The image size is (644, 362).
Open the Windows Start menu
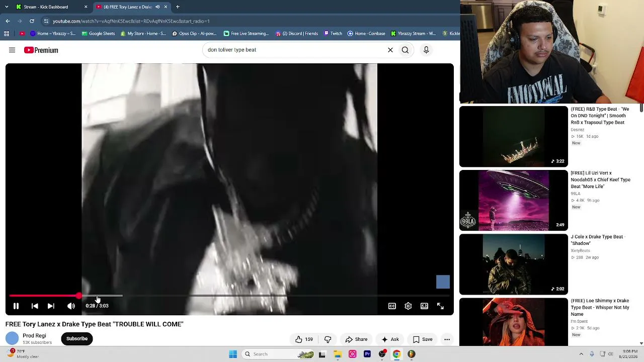[233, 354]
